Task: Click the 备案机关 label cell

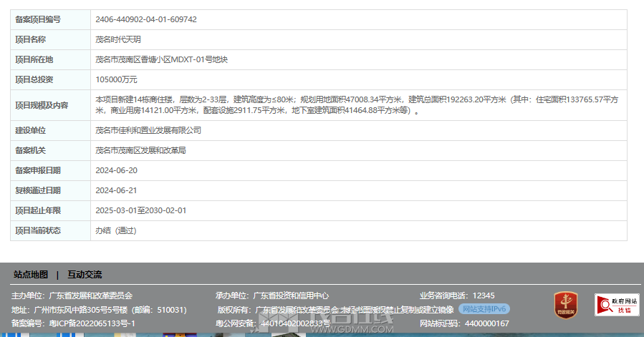Action: point(51,150)
